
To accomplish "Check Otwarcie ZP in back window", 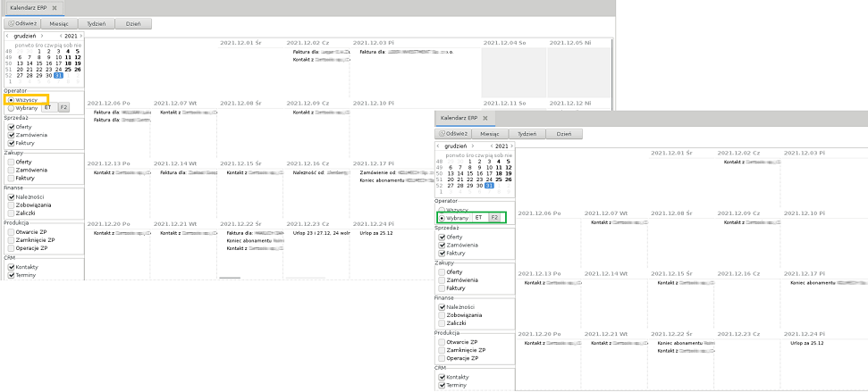I will [x=11, y=232].
